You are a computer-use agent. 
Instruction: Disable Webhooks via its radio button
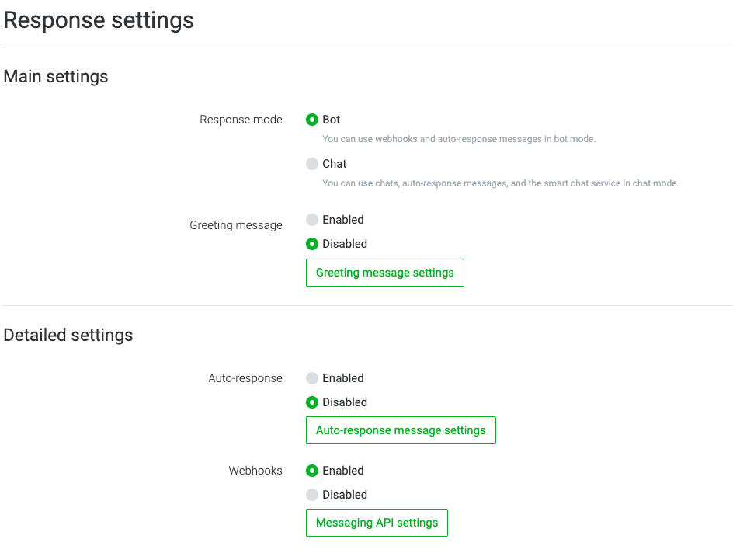[312, 495]
